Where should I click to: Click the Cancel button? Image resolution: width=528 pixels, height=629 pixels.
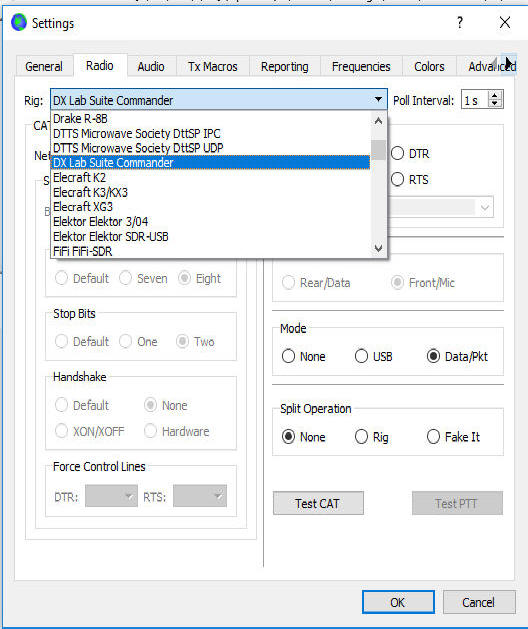479,602
